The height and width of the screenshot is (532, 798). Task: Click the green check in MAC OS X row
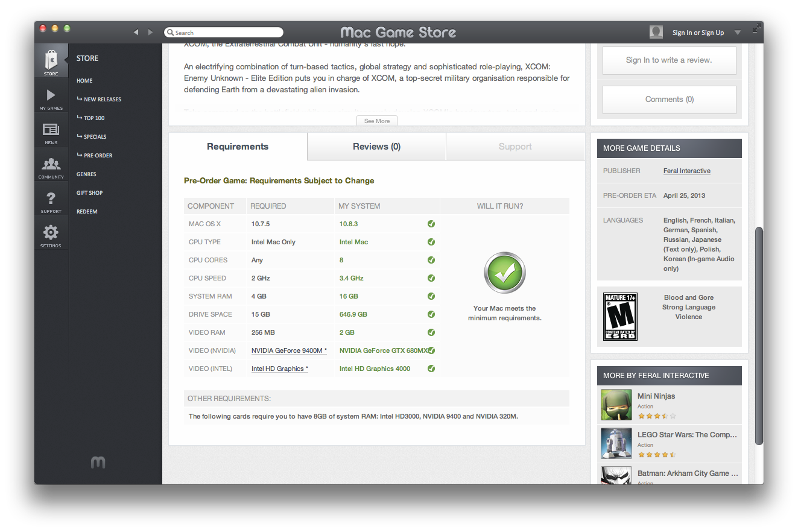pyautogui.click(x=431, y=224)
